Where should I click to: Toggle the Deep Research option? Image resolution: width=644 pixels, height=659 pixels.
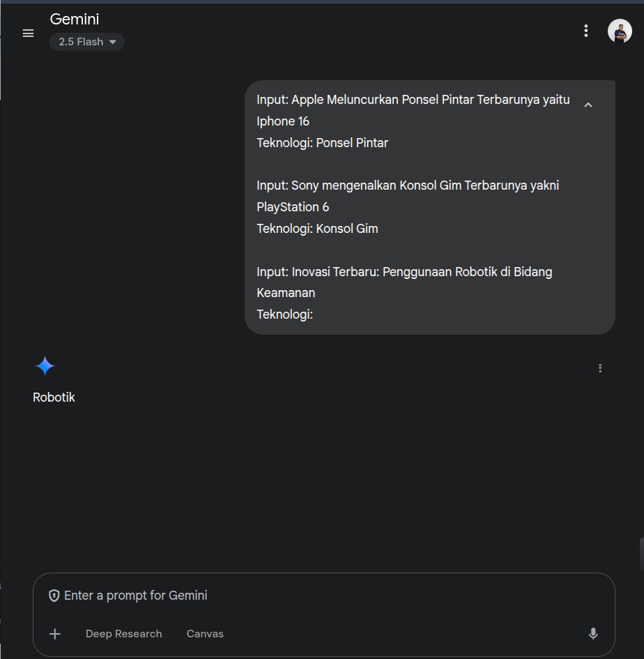coord(123,634)
